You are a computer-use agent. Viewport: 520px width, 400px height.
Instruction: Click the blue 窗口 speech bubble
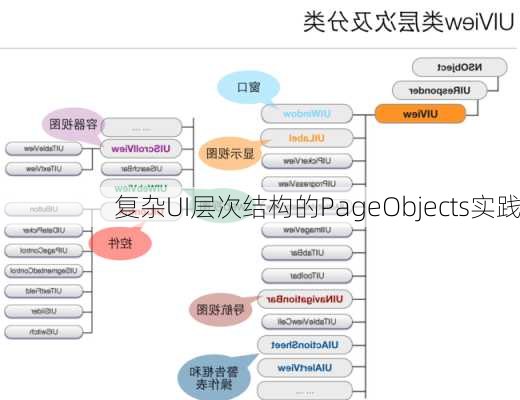point(249,87)
